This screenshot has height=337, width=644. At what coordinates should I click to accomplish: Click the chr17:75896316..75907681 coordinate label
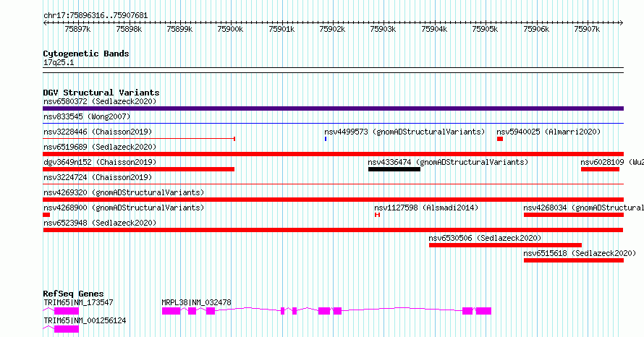click(x=96, y=15)
